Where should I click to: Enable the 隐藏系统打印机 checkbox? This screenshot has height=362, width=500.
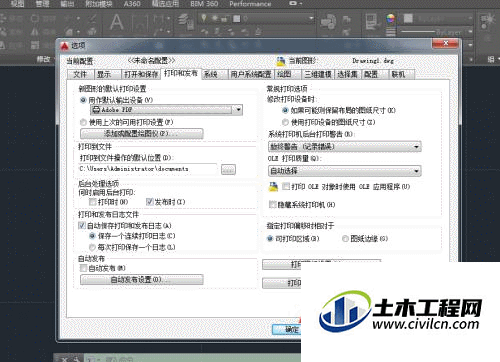(x=273, y=205)
